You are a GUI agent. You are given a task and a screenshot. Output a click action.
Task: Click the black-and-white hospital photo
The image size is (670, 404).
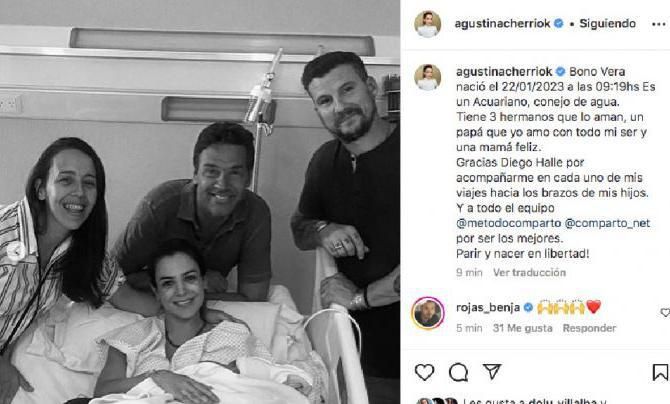[200, 202]
